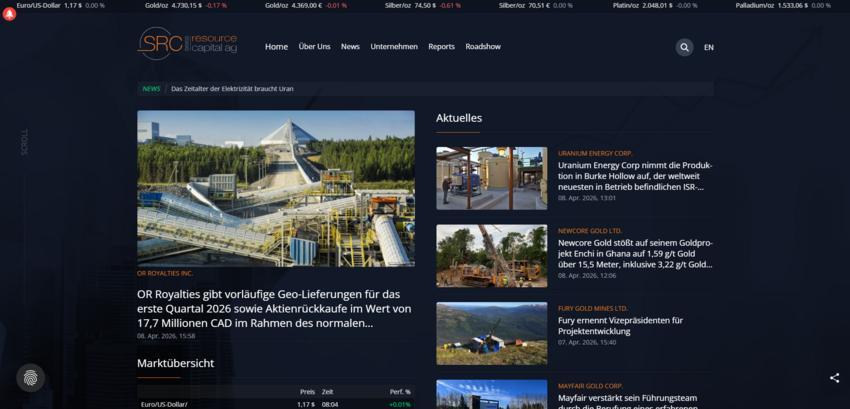Click the Zeit column header

point(327,392)
